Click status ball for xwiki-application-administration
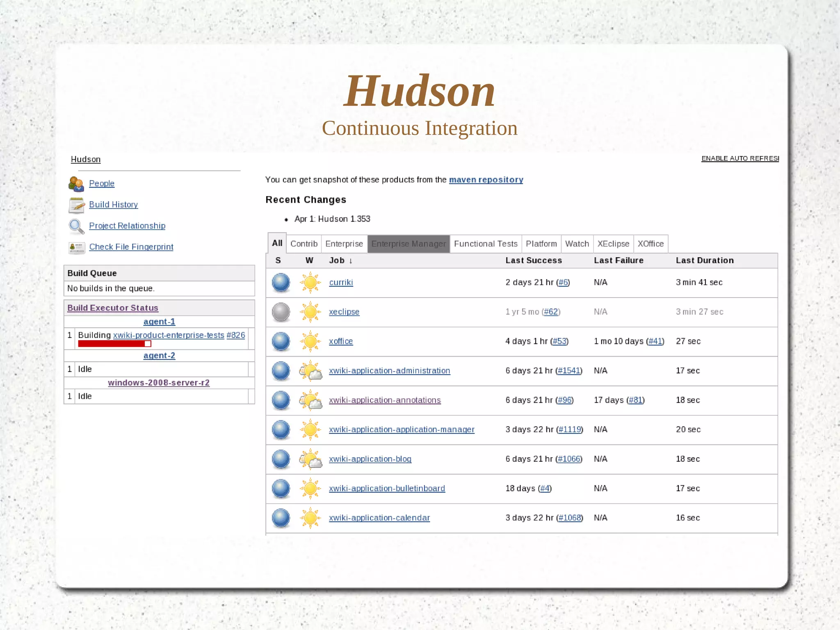 tap(281, 371)
